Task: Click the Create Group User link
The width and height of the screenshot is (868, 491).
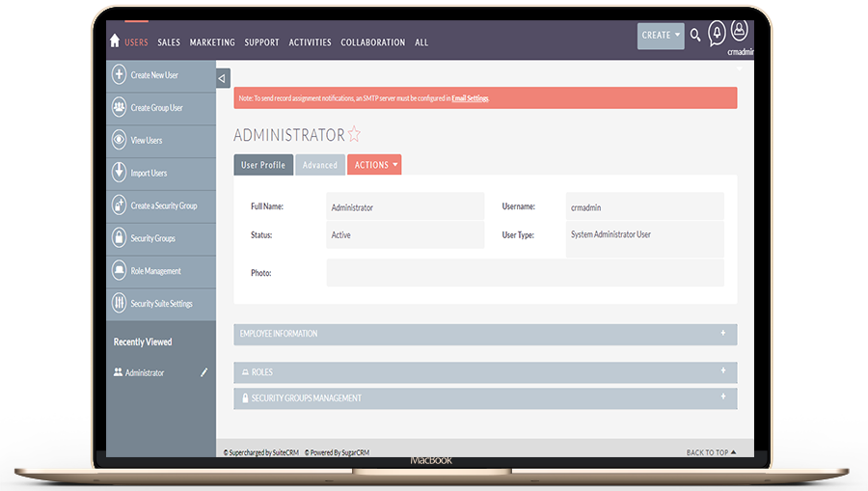Action: (x=156, y=108)
